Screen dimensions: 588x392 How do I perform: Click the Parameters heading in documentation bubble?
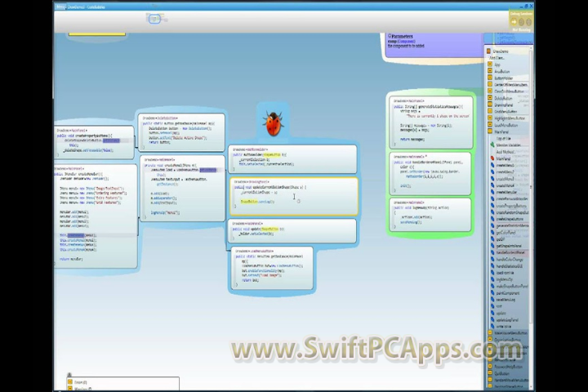click(x=402, y=37)
